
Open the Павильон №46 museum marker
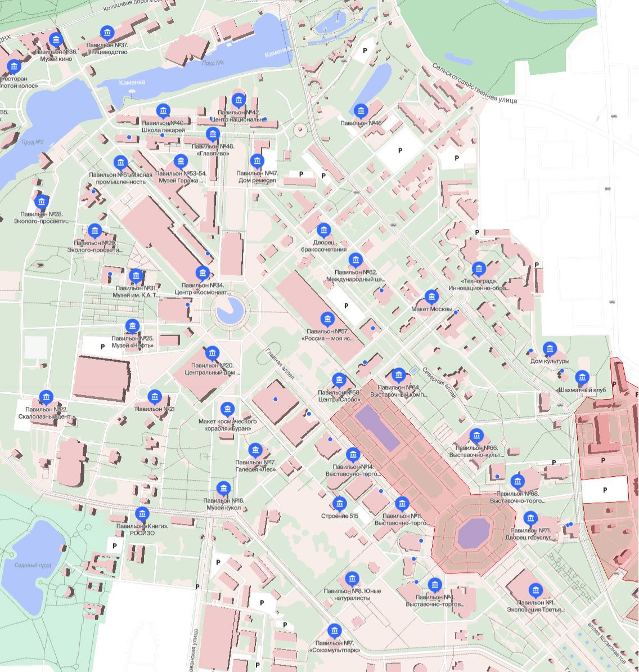coord(361,111)
